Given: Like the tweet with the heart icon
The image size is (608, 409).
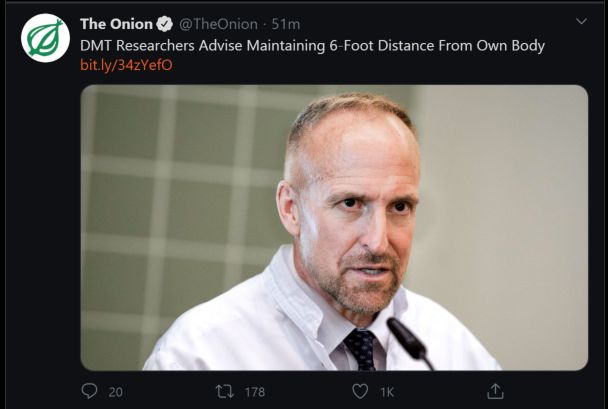Looking at the screenshot, I should click(x=360, y=391).
